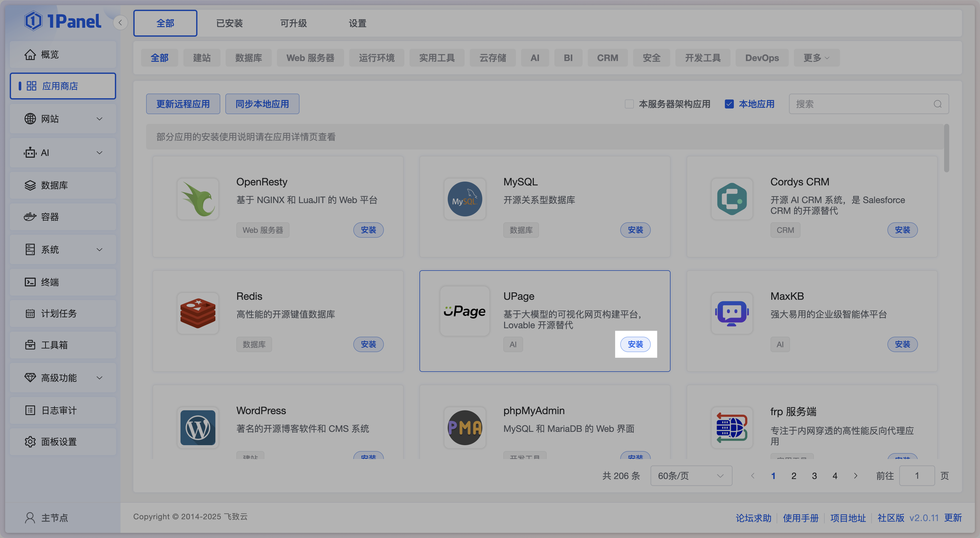This screenshot has width=980, height=538.
Task: Expand the 高级功能 sidebar menu
Action: 63,377
